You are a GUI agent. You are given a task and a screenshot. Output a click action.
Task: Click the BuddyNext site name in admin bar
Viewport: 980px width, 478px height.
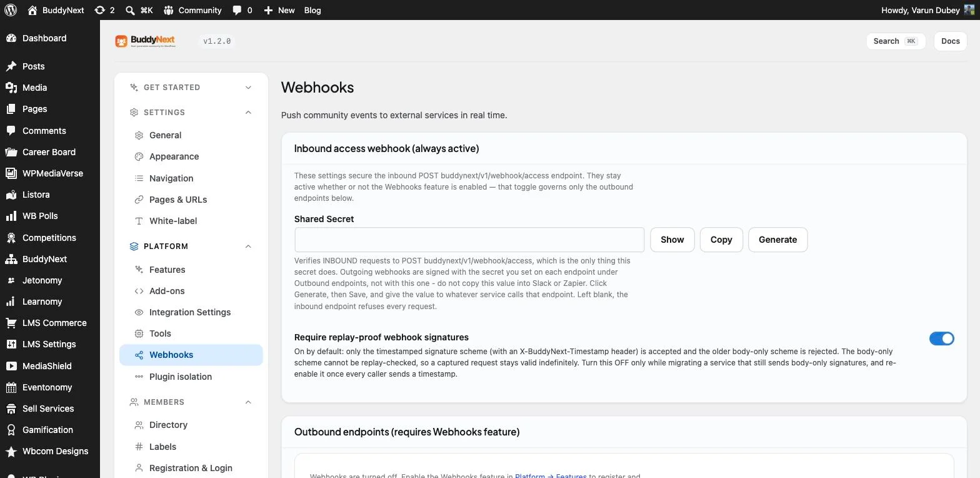(56, 10)
